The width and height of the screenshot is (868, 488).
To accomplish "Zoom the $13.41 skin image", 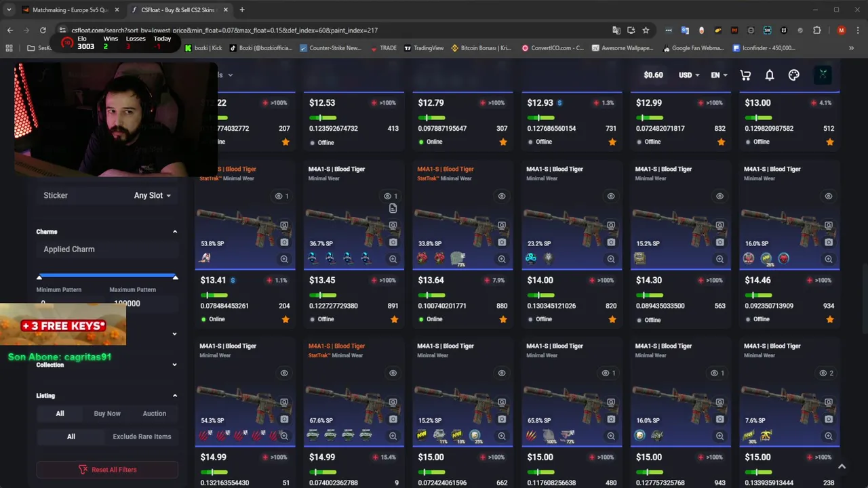I will (284, 259).
